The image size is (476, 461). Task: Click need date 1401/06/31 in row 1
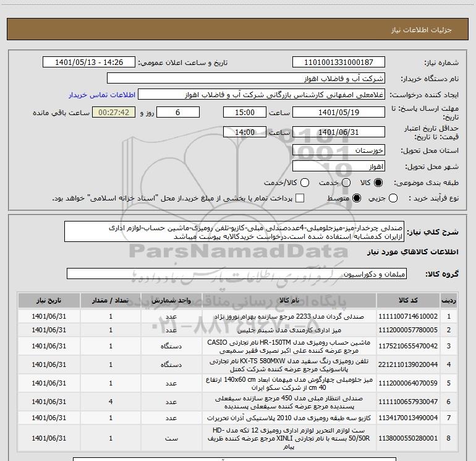coord(49,316)
